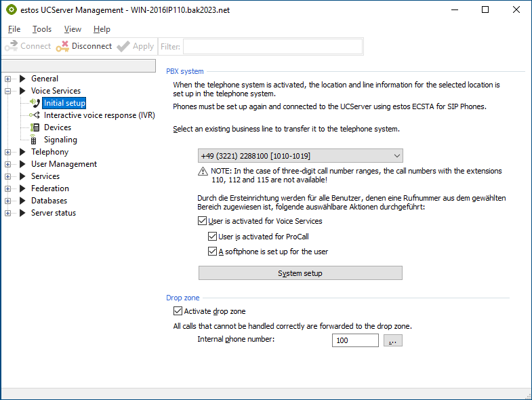The height and width of the screenshot is (400, 532).
Task: Collapse the Voice Services node
Action: pos(8,91)
